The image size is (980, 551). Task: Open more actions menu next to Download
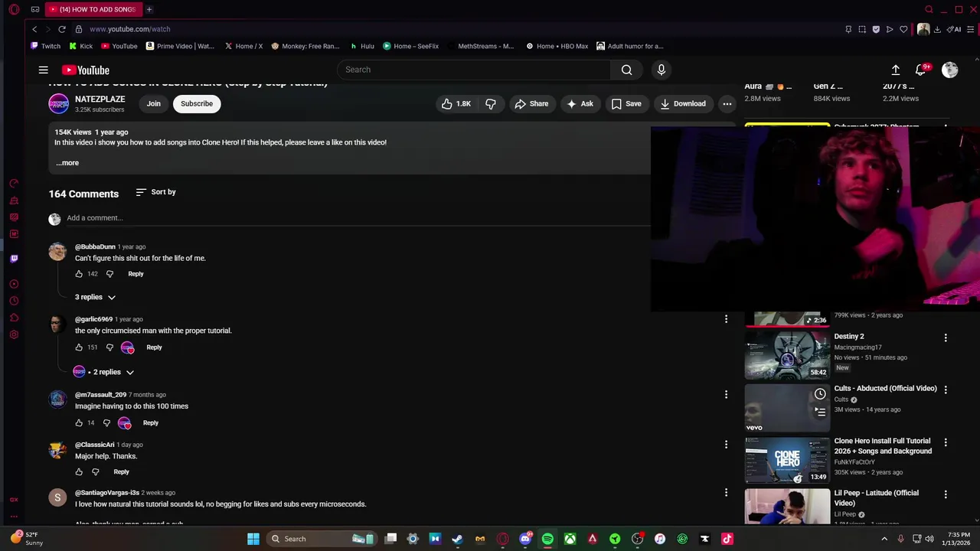click(727, 104)
